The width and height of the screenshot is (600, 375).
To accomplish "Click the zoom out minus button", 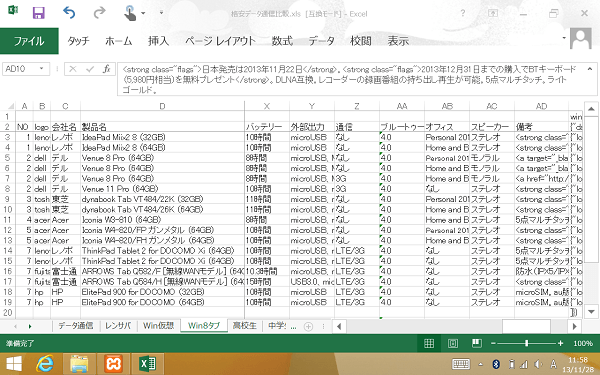I will tap(493, 343).
